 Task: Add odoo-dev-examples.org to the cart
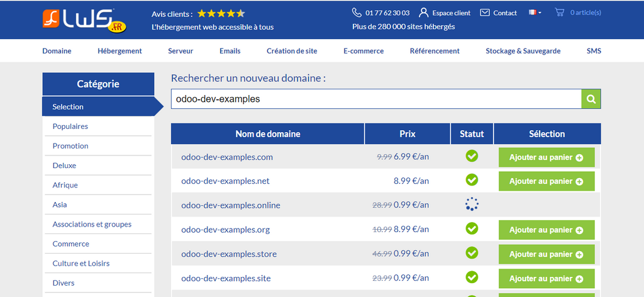pyautogui.click(x=546, y=230)
